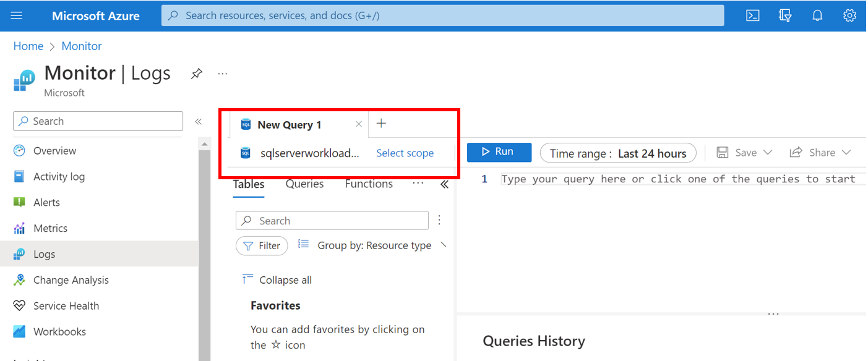Click the sqlserverworkload scope database icon

pyautogui.click(x=246, y=153)
